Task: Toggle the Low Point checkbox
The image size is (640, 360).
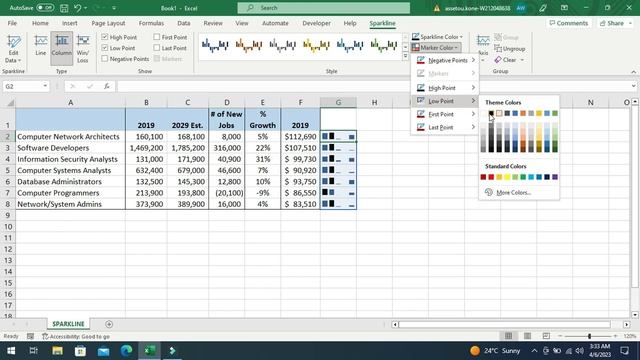Action: [x=105, y=48]
